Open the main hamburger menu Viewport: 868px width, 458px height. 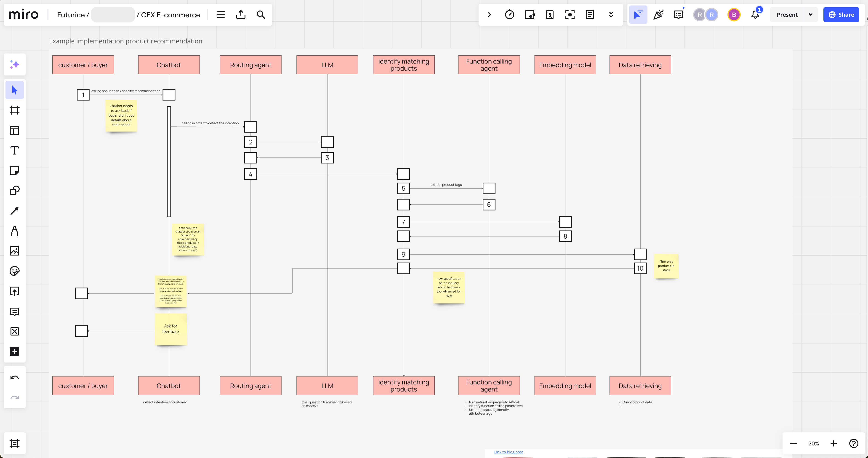coord(221,14)
